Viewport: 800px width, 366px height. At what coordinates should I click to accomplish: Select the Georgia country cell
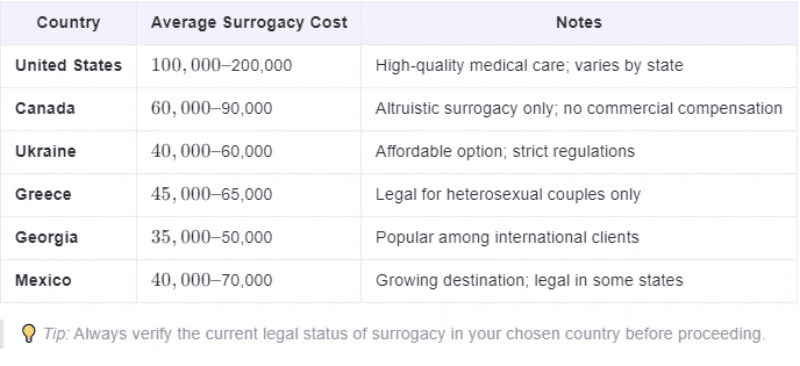pyautogui.click(x=46, y=237)
